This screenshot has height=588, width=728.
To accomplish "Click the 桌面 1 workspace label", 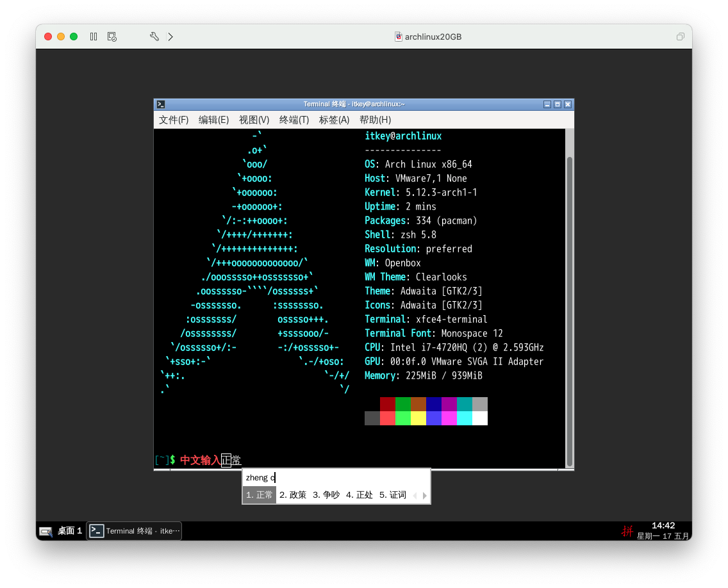I will coord(70,531).
